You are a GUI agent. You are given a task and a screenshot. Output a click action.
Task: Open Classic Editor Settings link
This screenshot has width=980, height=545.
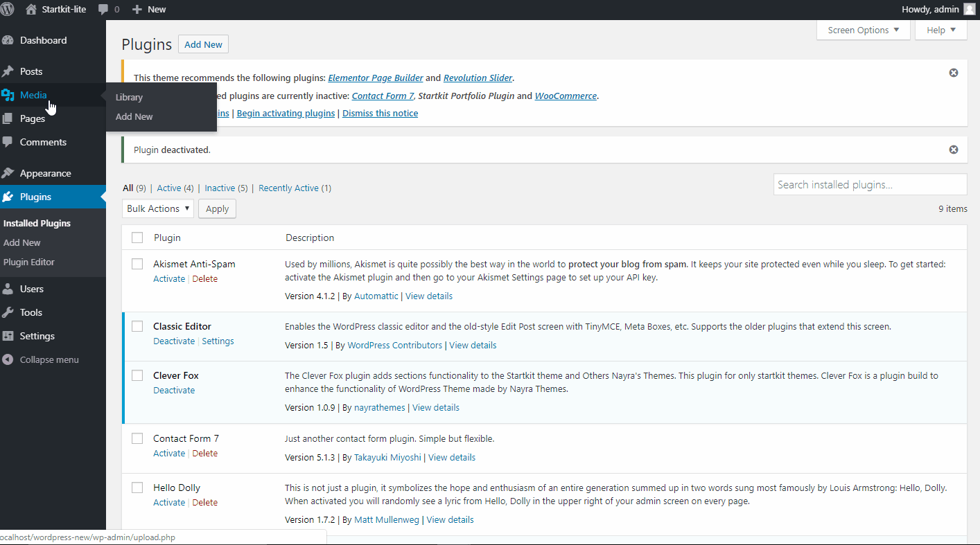click(218, 341)
